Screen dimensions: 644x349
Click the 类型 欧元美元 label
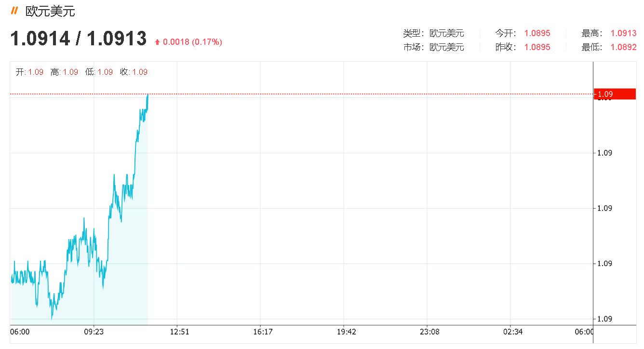[x=433, y=33]
